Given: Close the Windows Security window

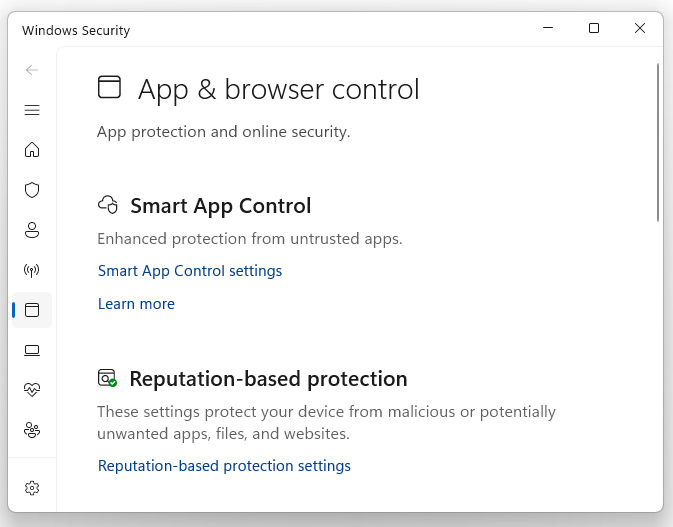Looking at the screenshot, I should [640, 28].
